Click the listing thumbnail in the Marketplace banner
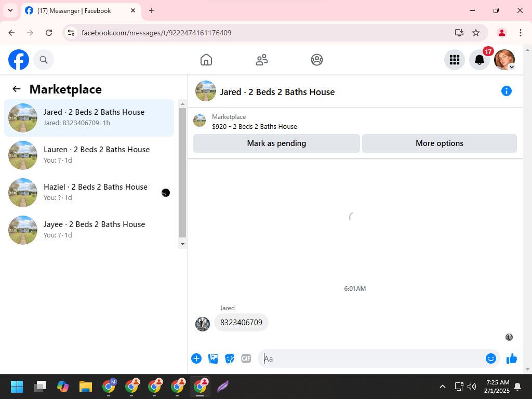This screenshot has height=399, width=532. point(199,121)
